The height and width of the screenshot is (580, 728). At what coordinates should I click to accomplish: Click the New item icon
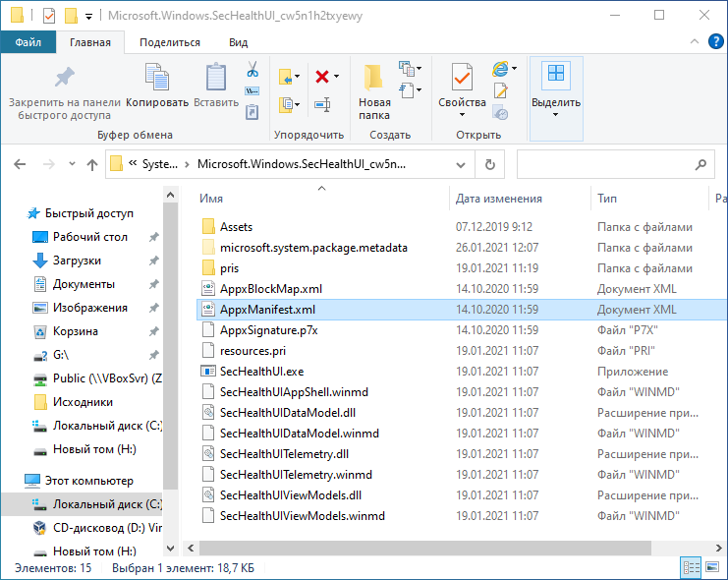coord(407,69)
